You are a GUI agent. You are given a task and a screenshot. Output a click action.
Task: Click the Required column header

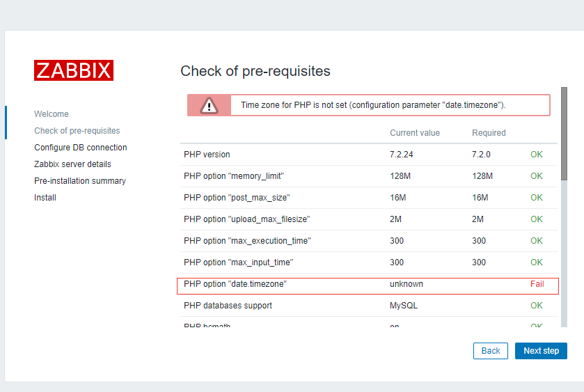tap(489, 133)
